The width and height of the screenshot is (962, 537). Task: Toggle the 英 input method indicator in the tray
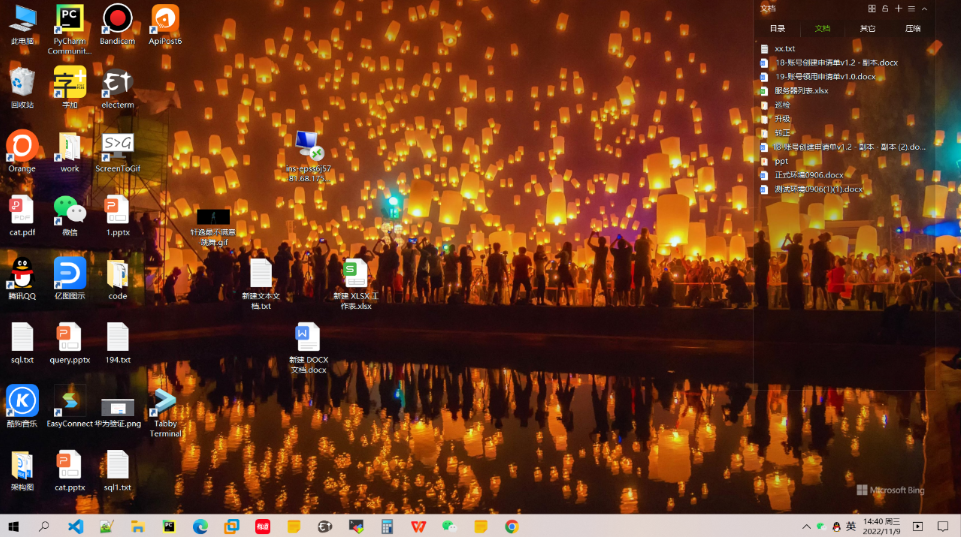point(851,526)
